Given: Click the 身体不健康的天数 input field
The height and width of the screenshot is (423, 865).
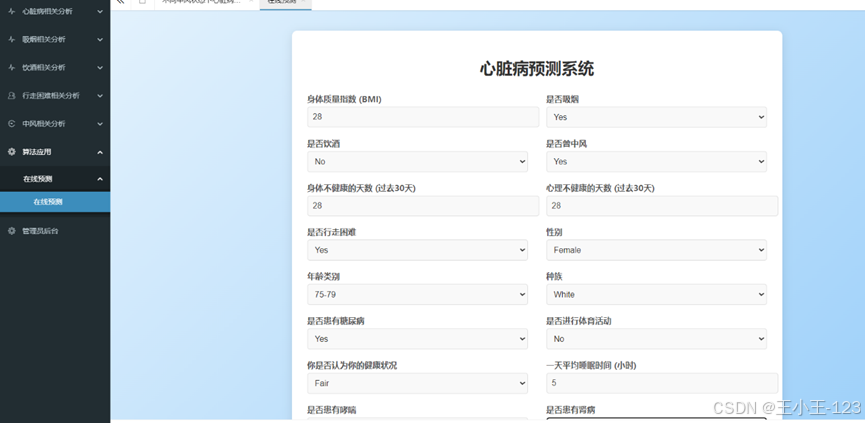Looking at the screenshot, I should click(423, 206).
